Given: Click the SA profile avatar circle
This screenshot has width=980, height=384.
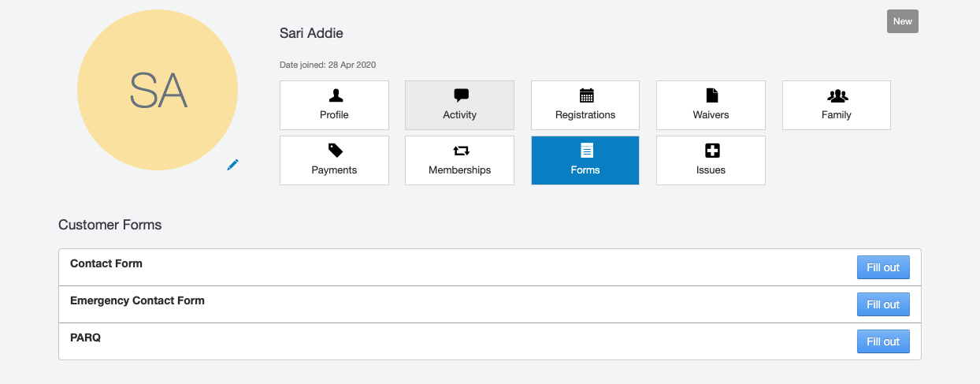Looking at the screenshot, I should pyautogui.click(x=158, y=90).
